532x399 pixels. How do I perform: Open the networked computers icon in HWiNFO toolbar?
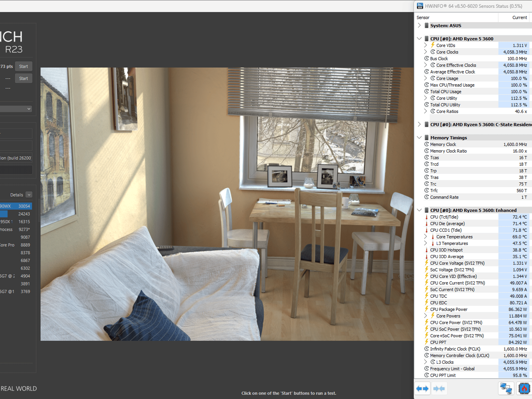tap(506, 389)
